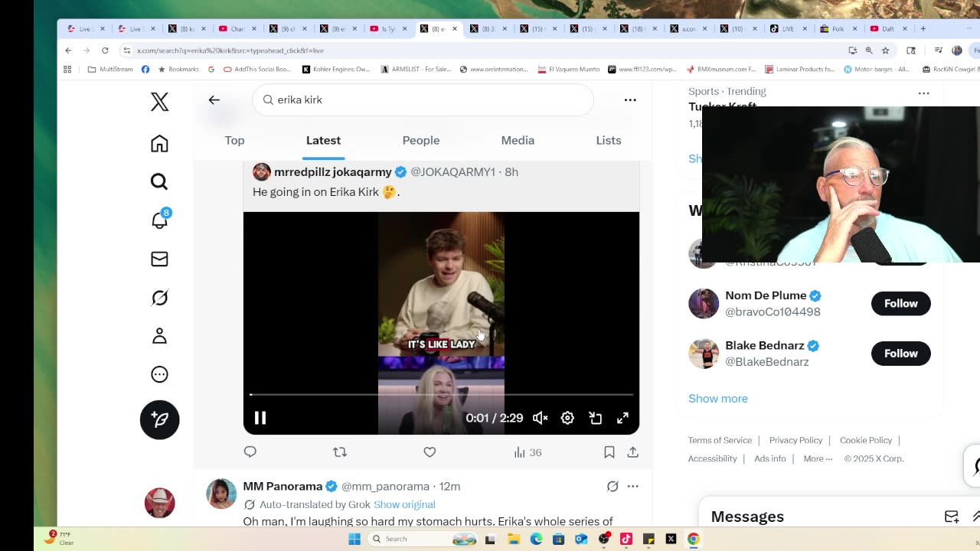Open Profile person icon in sidebar

[x=159, y=335]
